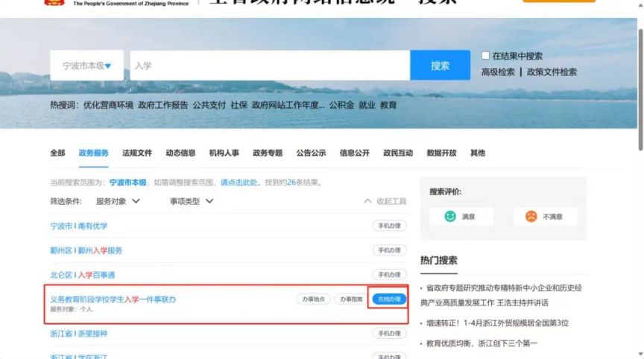The height and width of the screenshot is (359, 644).
Task: Click the orange button at top right
Action: click(x=559, y=1)
